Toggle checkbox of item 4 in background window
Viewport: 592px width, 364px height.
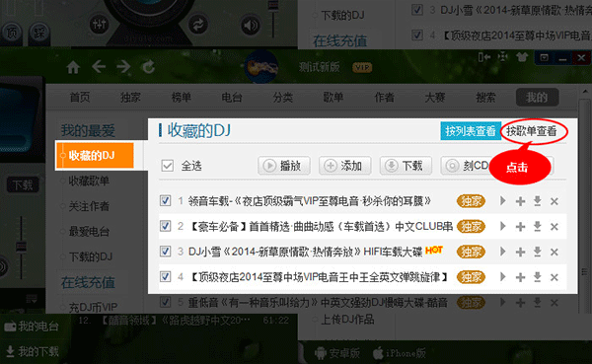tap(417, 35)
